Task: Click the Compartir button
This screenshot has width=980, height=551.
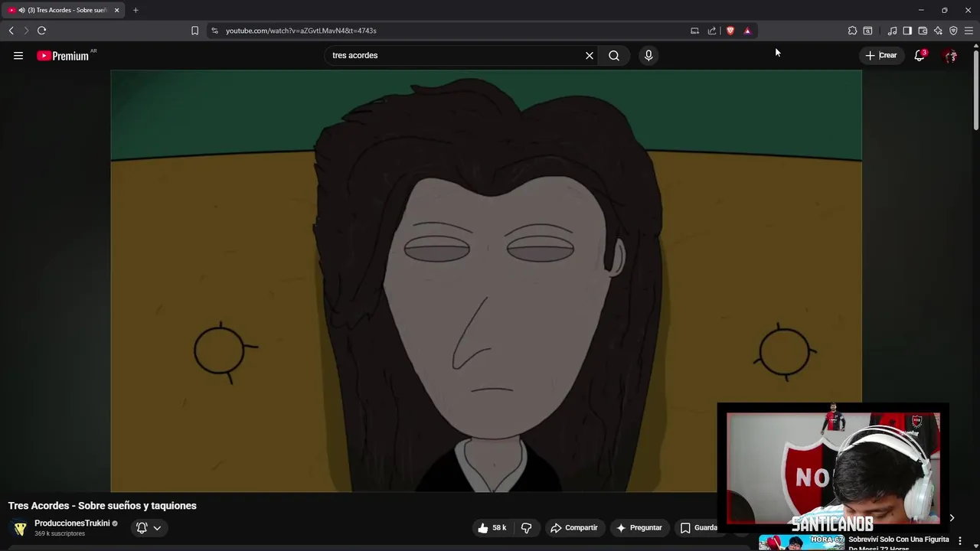Action: click(573, 527)
